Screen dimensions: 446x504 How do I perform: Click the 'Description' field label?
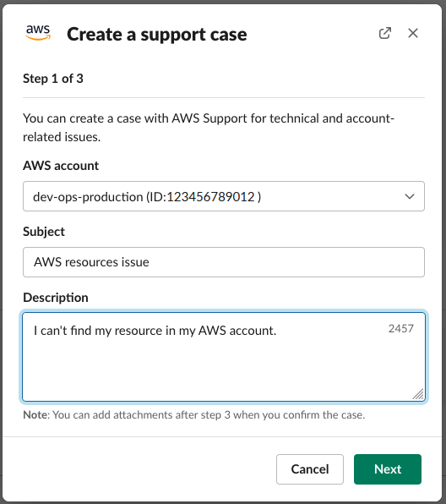tap(56, 298)
